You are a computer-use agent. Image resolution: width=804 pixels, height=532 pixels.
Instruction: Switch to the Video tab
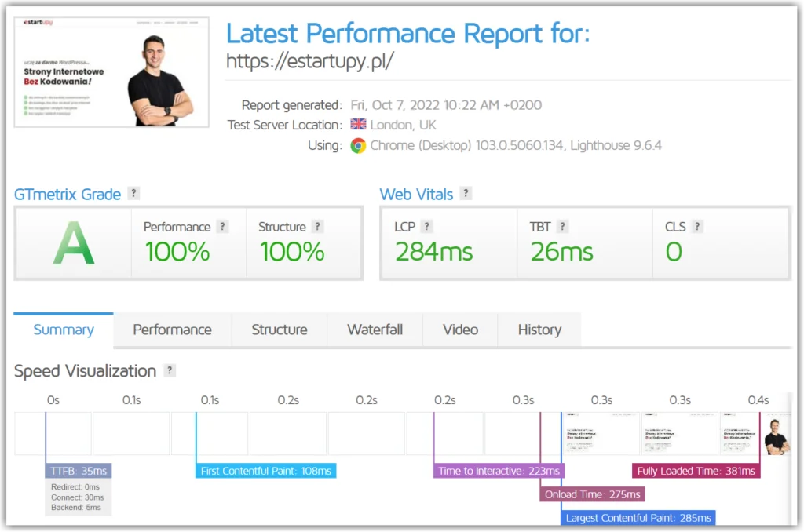pyautogui.click(x=460, y=330)
